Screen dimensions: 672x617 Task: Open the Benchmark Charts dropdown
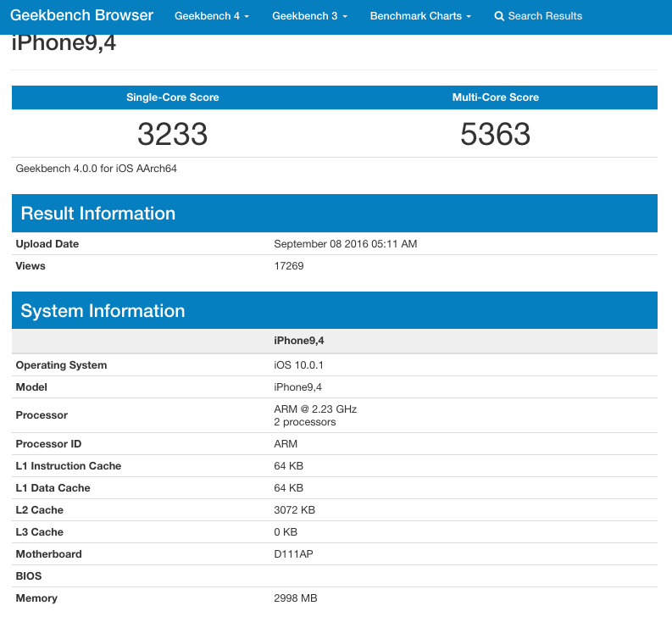tap(420, 16)
